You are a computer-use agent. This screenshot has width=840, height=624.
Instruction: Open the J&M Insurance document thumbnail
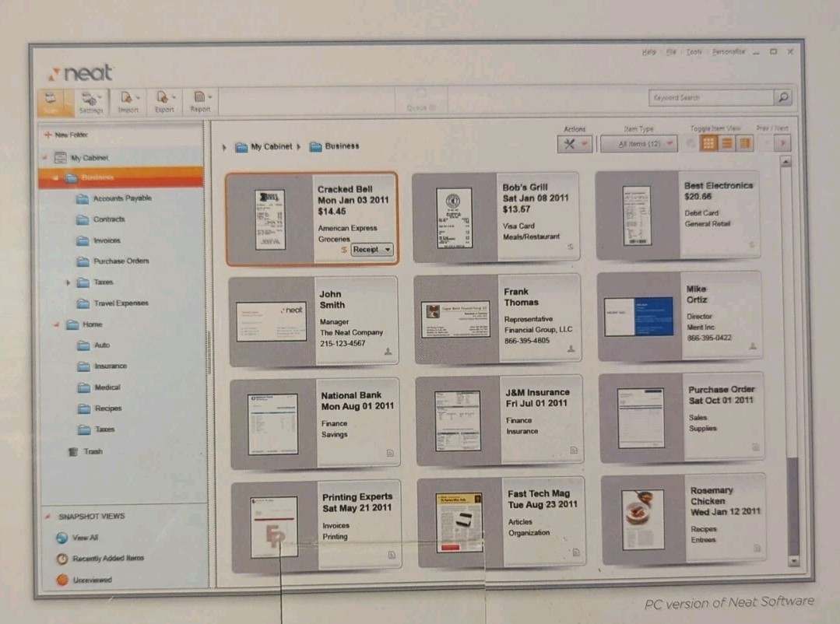(458, 421)
